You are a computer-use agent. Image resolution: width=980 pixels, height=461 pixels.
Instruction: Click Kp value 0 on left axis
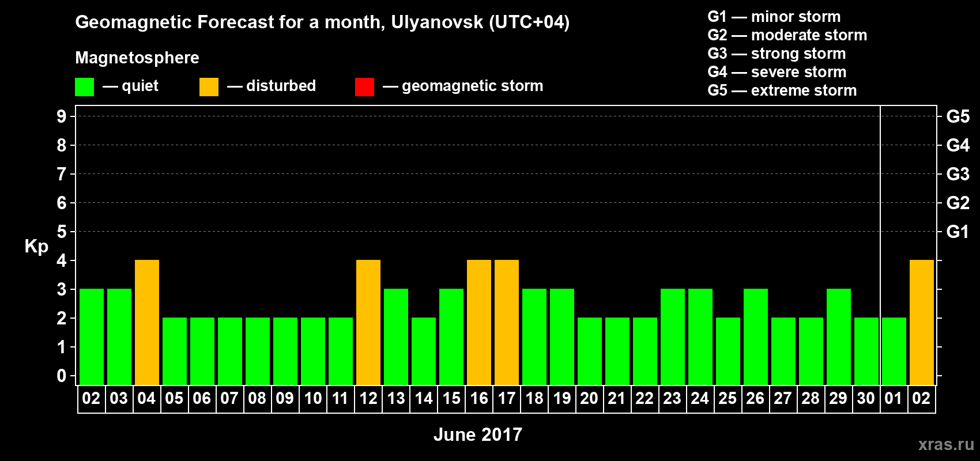click(62, 376)
